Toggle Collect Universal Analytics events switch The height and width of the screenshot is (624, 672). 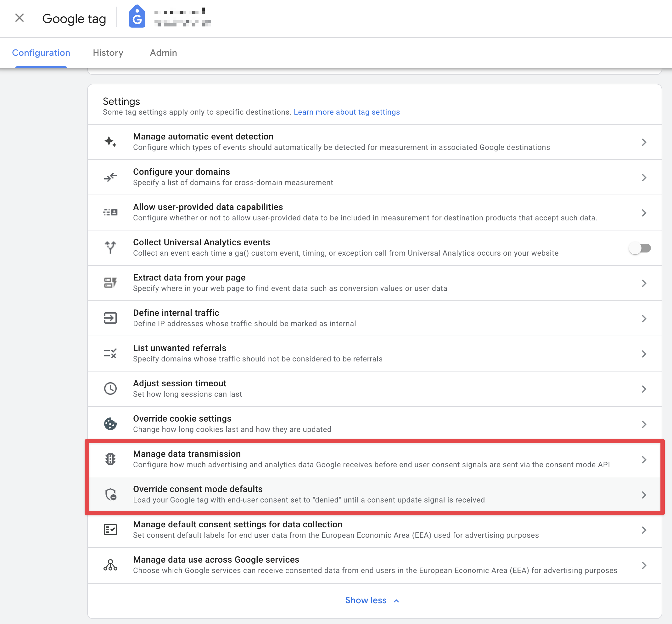pyautogui.click(x=640, y=248)
